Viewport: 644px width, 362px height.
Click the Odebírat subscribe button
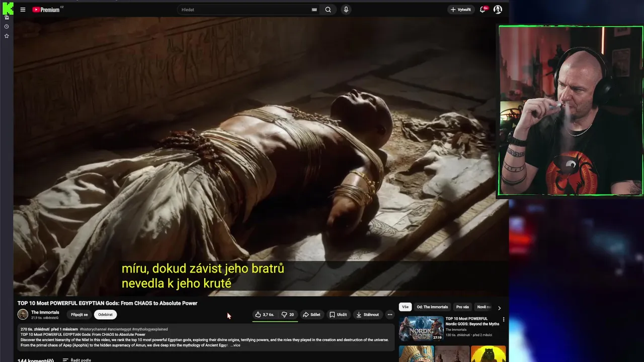(106, 315)
